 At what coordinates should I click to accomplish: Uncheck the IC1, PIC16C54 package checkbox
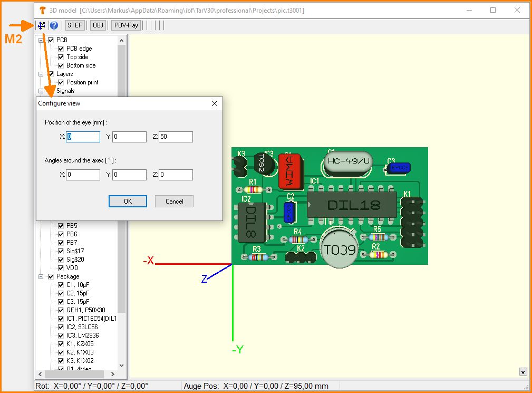(x=61, y=319)
